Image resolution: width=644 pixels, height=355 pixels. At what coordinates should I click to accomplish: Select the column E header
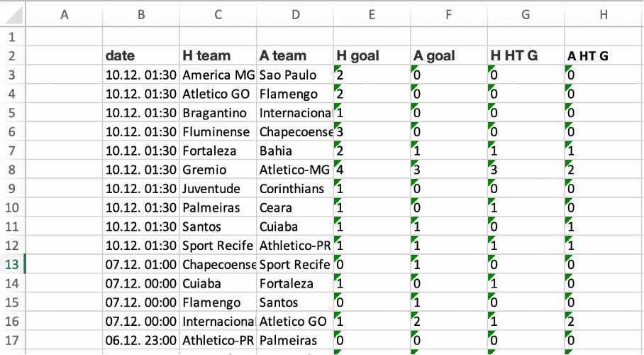coord(372,13)
